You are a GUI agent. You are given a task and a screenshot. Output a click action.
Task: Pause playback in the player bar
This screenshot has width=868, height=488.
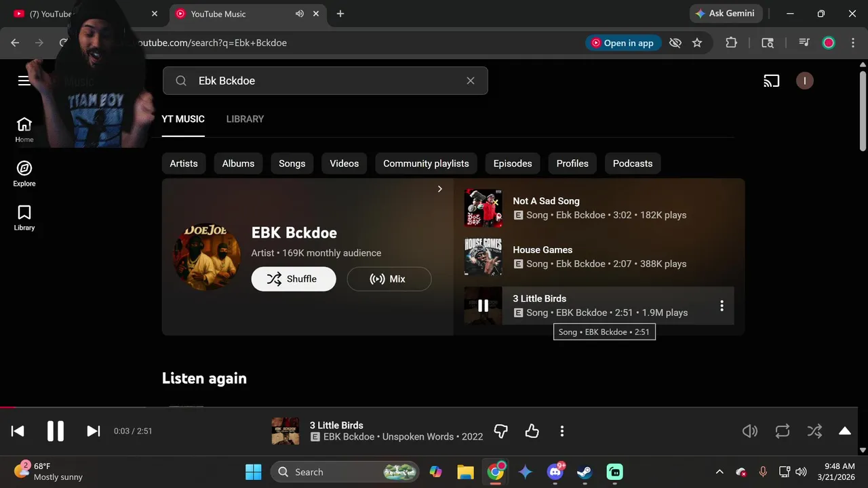coord(56,431)
